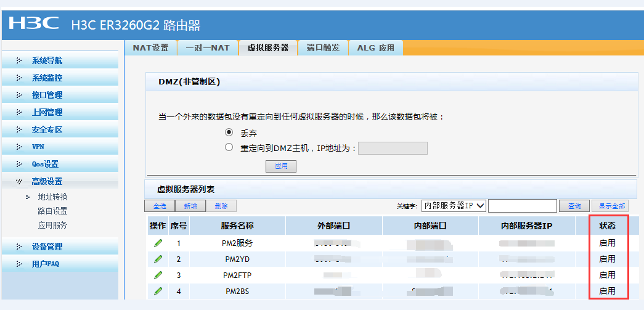Click the pencil edit icon for PM2FTP

pyautogui.click(x=158, y=275)
